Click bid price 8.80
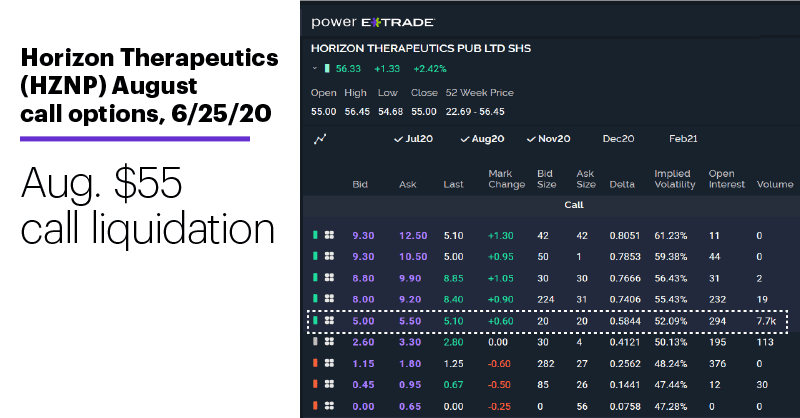 363,278
